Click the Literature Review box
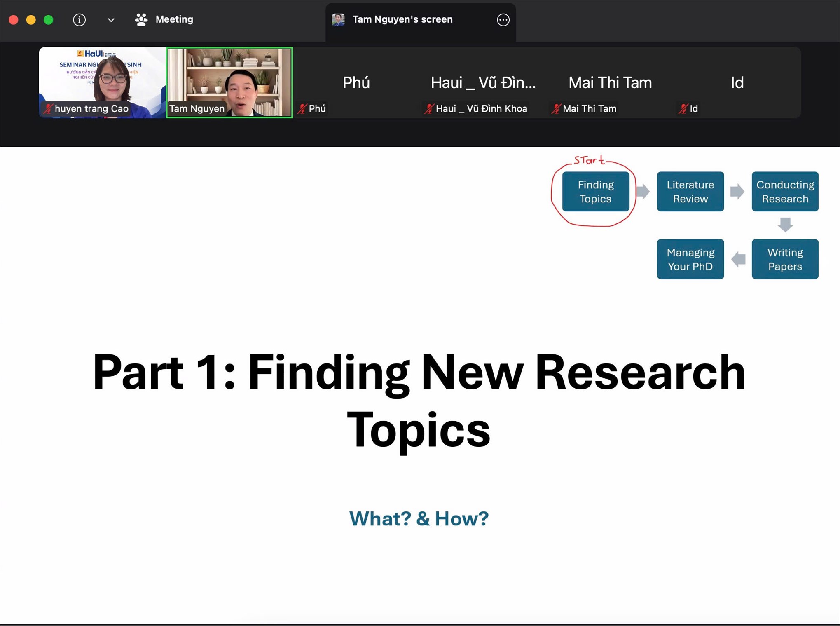This screenshot has height=626, width=840. click(690, 192)
